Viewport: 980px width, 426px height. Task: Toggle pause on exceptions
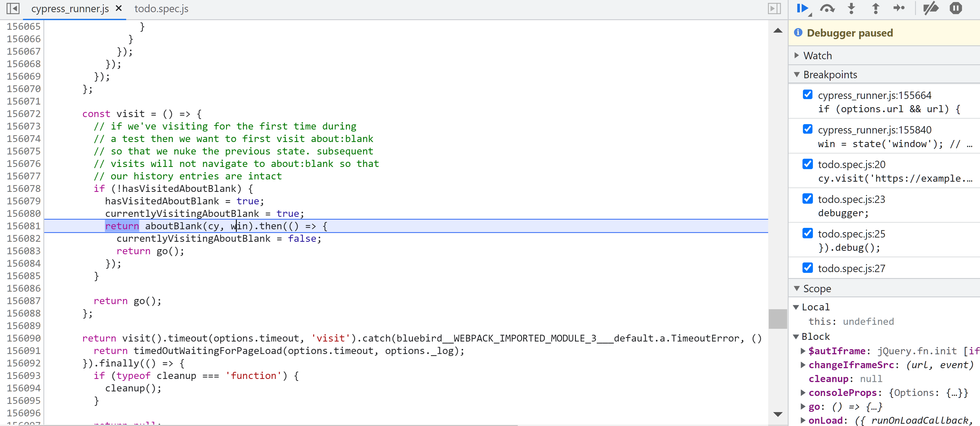click(955, 9)
